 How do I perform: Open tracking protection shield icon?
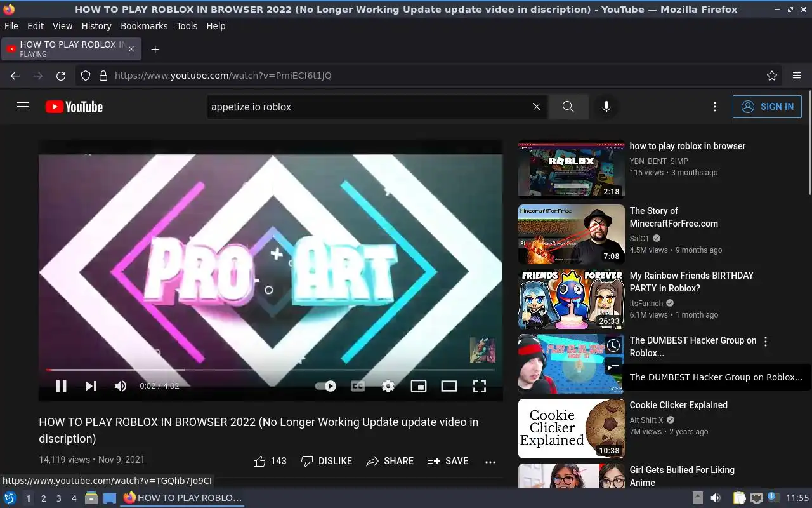[86, 76]
